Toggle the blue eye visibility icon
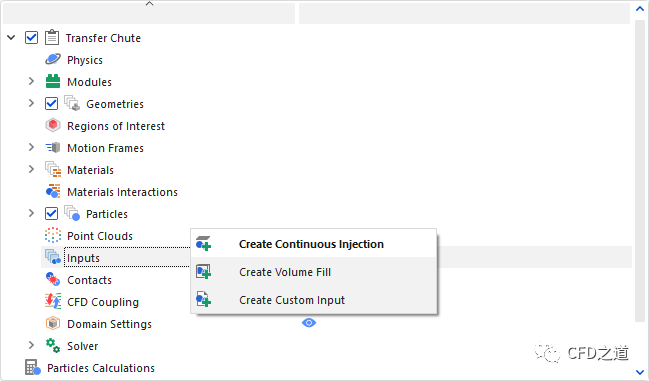Screen dimensions: 649x381 point(309,323)
